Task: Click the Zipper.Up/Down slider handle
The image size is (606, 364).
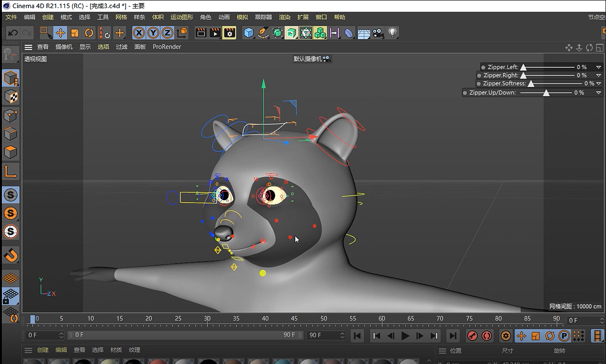Action: (546, 93)
